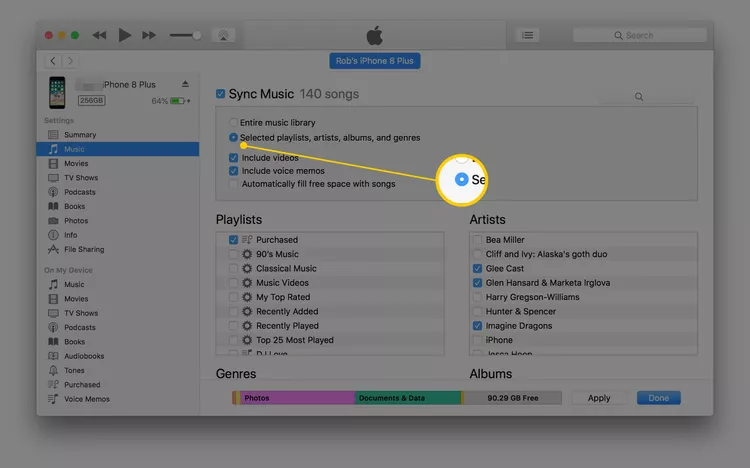Select Selected playlists, artists, albums radio
750x468 pixels.
tap(233, 137)
